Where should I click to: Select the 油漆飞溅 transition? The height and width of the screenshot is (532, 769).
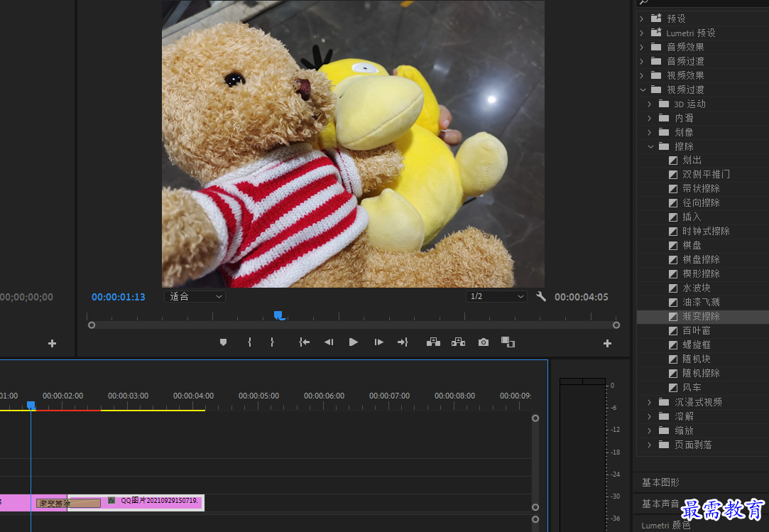[703, 303]
